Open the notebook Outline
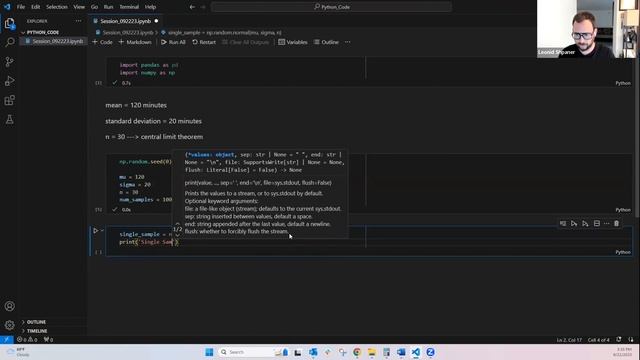The width and height of the screenshot is (640, 360). pos(326,42)
